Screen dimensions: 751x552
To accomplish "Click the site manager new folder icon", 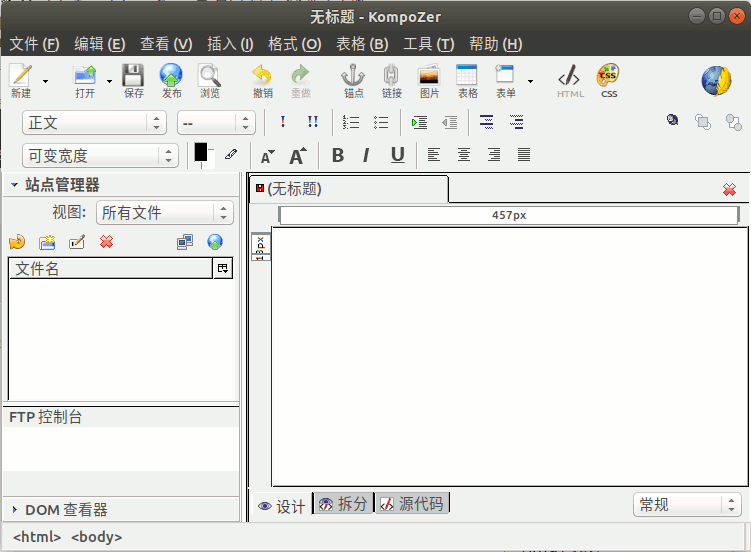I will click(47, 242).
